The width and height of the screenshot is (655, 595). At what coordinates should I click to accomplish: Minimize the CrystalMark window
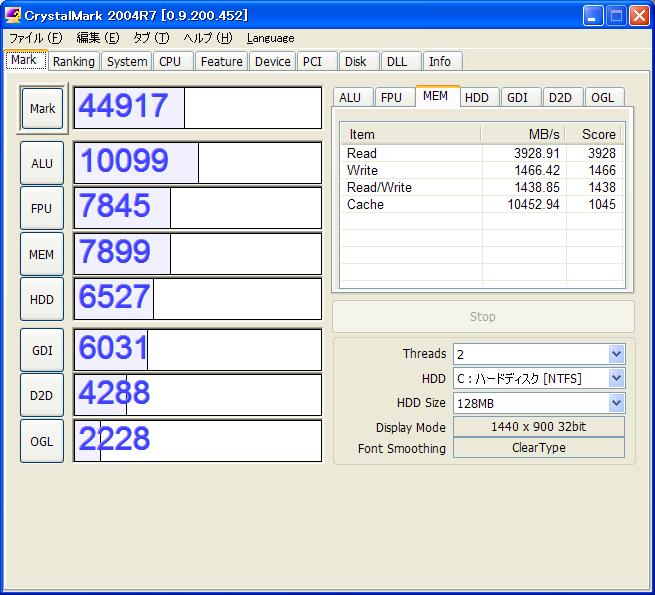point(593,16)
